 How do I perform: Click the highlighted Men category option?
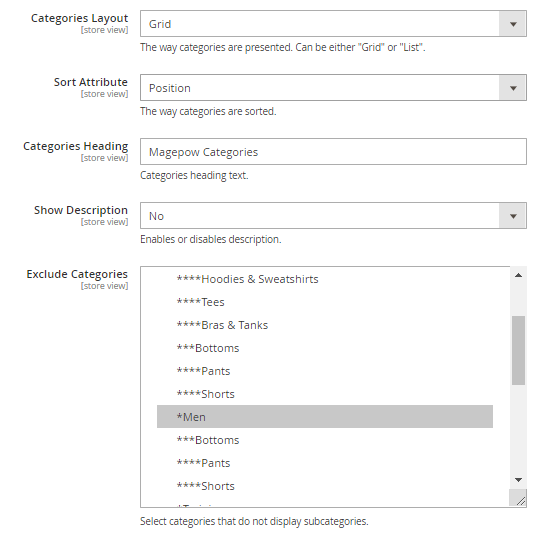pos(325,417)
